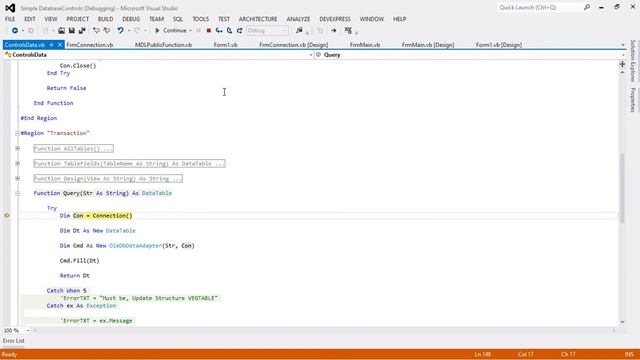This screenshot has width=640, height=360.
Task: Click the 'Return False' code line
Action: 67,88
